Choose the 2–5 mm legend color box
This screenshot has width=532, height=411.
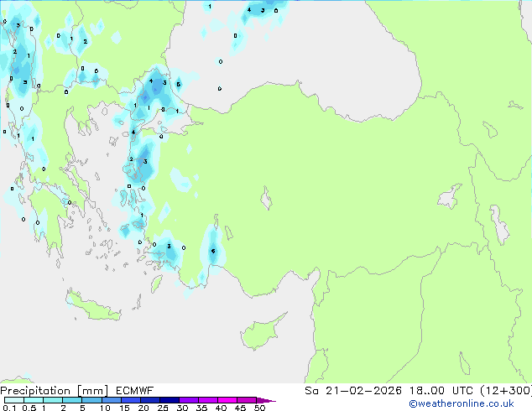[72, 400]
